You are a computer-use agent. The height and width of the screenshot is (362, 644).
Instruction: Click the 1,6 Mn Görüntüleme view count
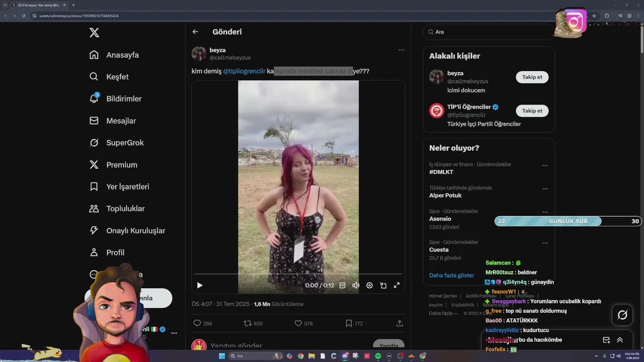278,304
